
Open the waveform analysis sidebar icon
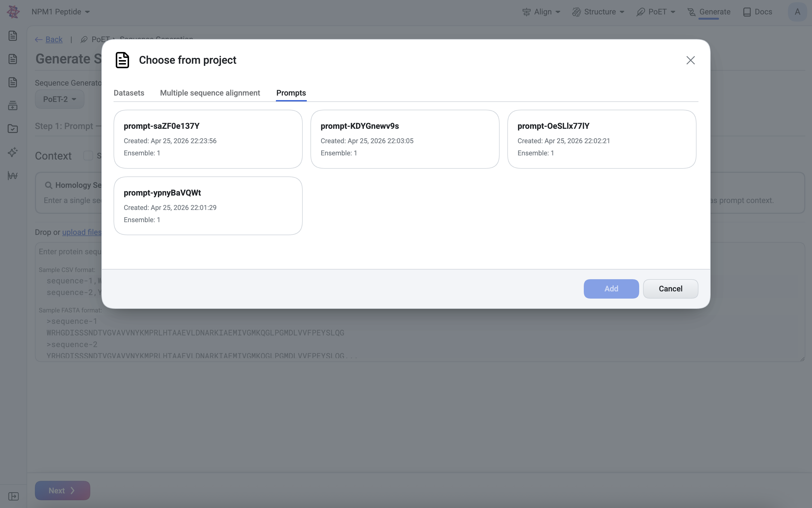click(13, 175)
